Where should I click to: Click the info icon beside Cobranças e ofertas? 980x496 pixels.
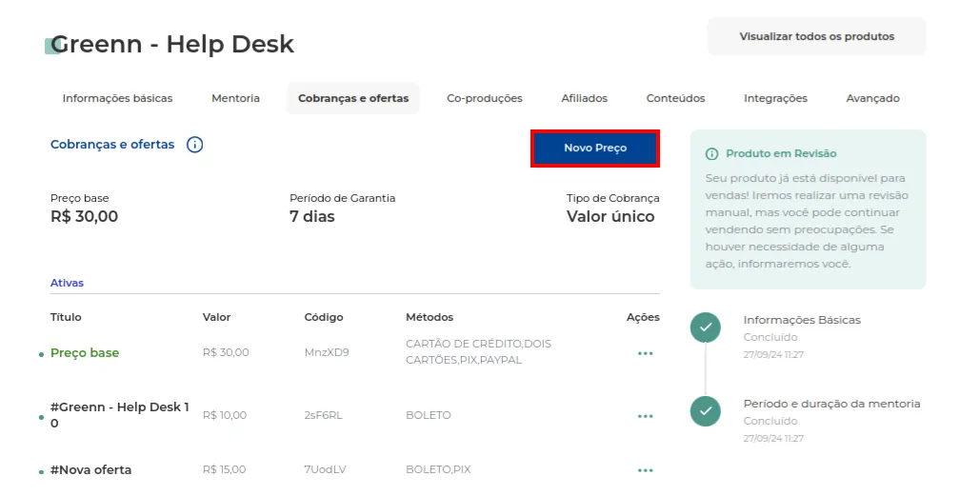195,145
